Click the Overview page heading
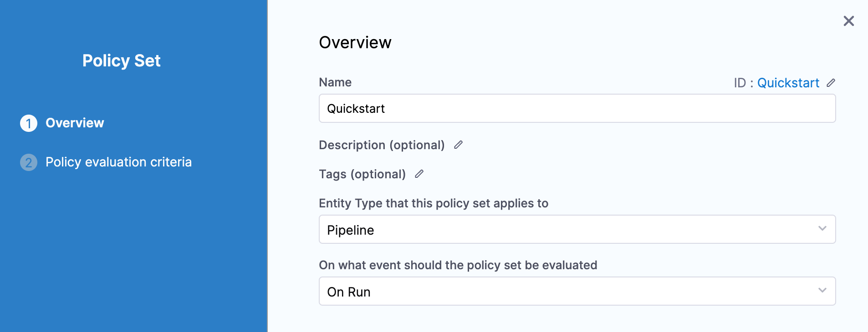This screenshot has width=868, height=332. [x=355, y=42]
